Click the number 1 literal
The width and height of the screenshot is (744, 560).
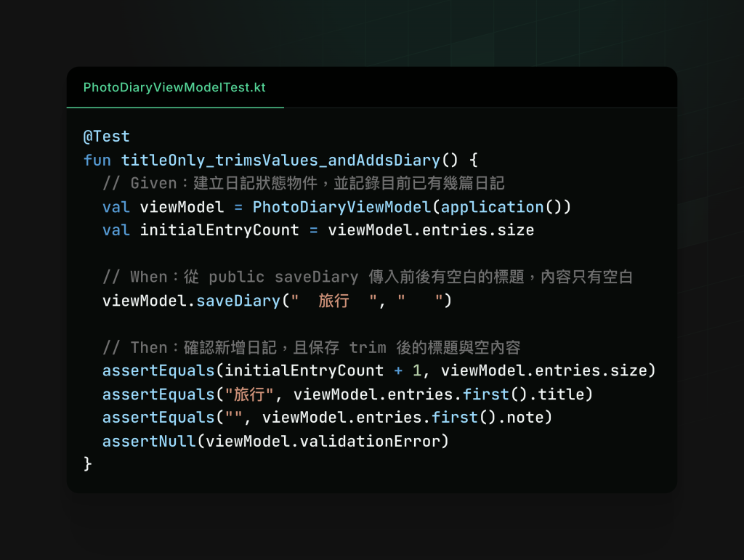click(416, 371)
